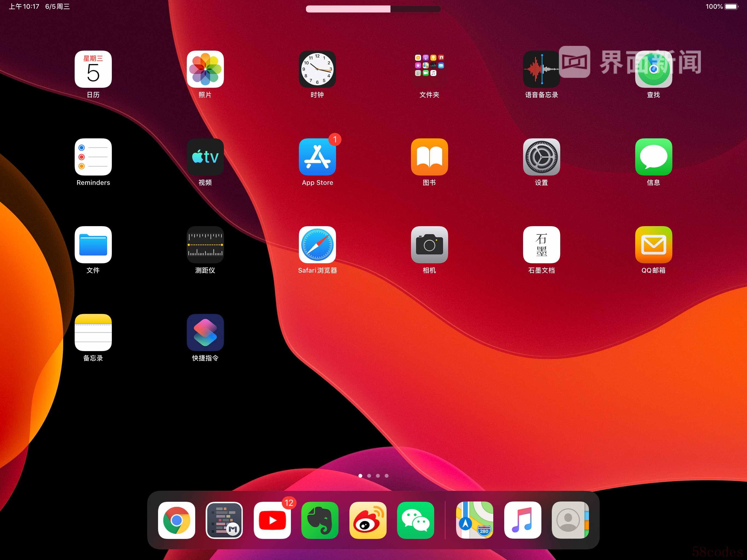The height and width of the screenshot is (560, 747).
Task: Open the Calendar app showing 星期三 5
Action: coord(93,69)
